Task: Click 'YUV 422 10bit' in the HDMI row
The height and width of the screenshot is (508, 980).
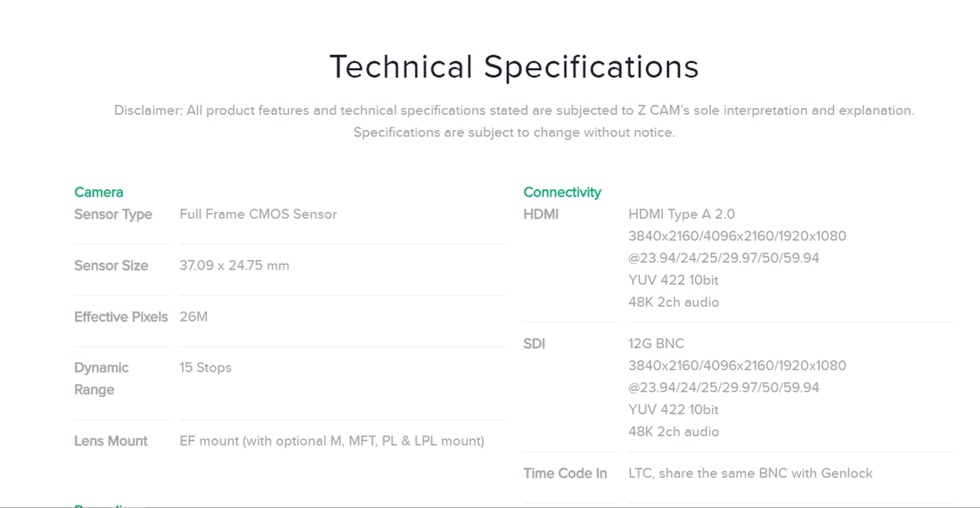Action: 674,280
